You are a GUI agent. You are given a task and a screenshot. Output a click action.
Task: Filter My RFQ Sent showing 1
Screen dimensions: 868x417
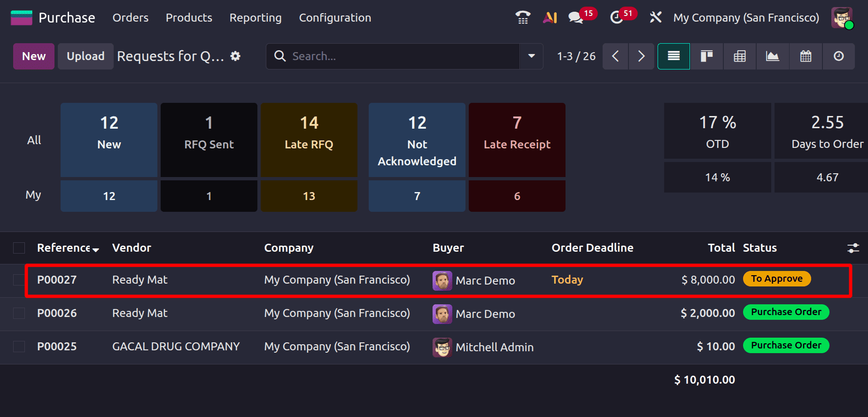209,196
